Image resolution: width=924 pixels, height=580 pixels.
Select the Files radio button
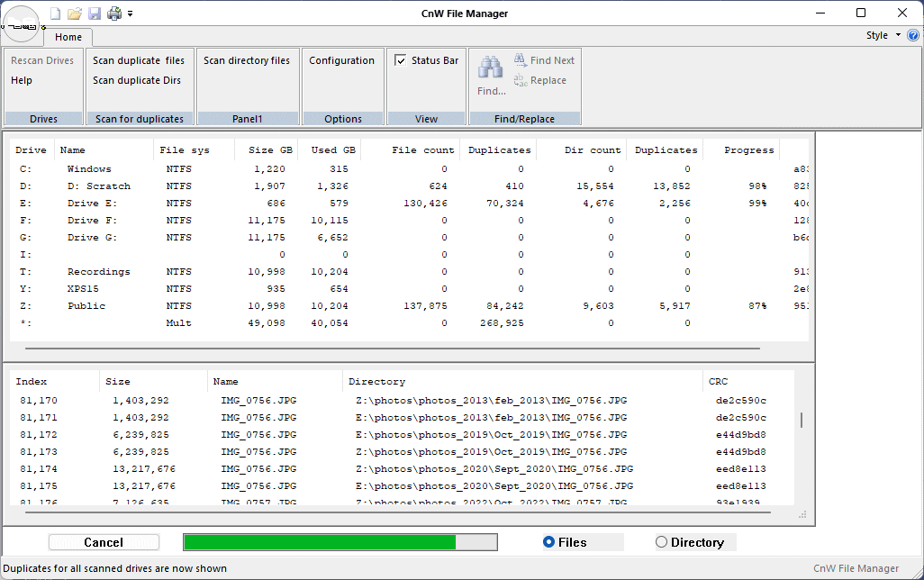point(548,541)
